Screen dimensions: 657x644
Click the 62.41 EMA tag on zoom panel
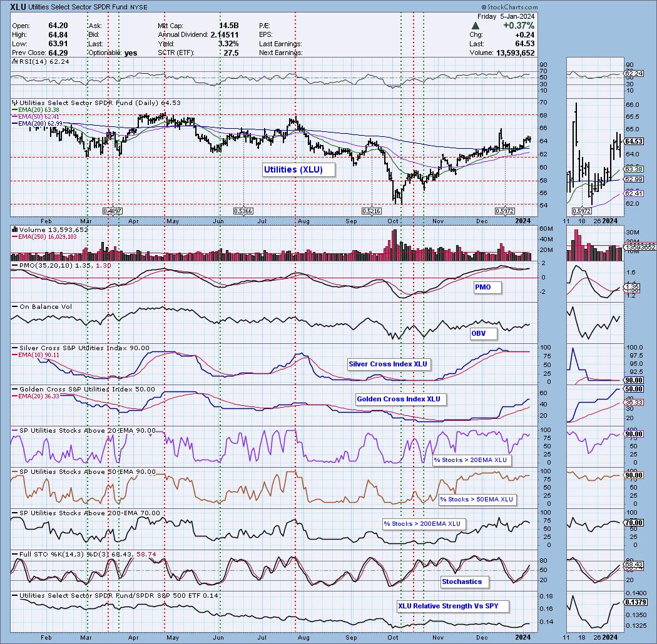(x=634, y=193)
